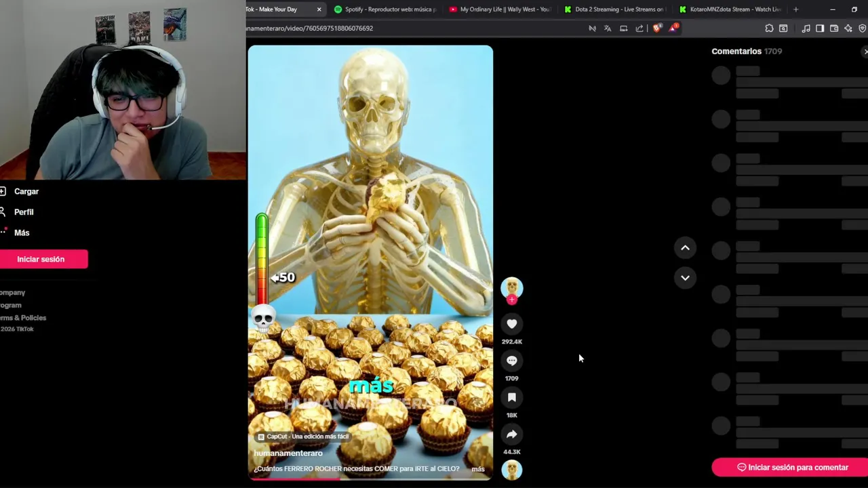Viewport: 868px width, 488px height.
Task: Open Terms & Policies footer link
Action: tap(23, 318)
